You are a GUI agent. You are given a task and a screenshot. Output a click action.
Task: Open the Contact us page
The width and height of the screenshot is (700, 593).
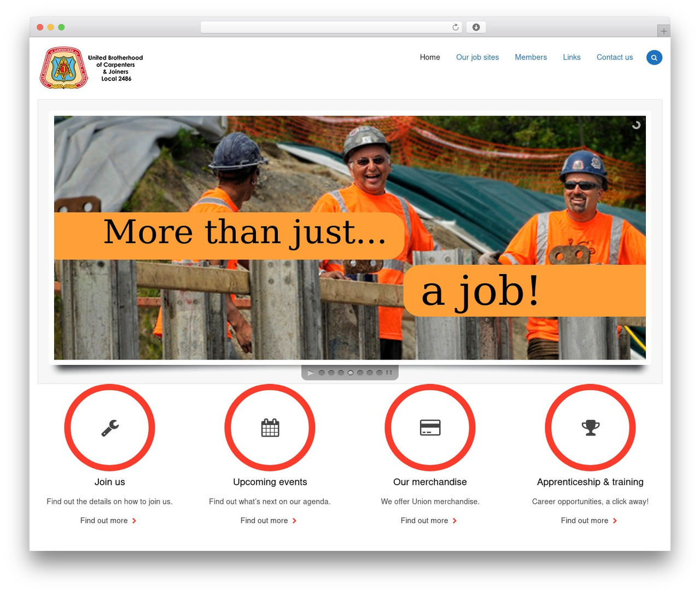(615, 57)
